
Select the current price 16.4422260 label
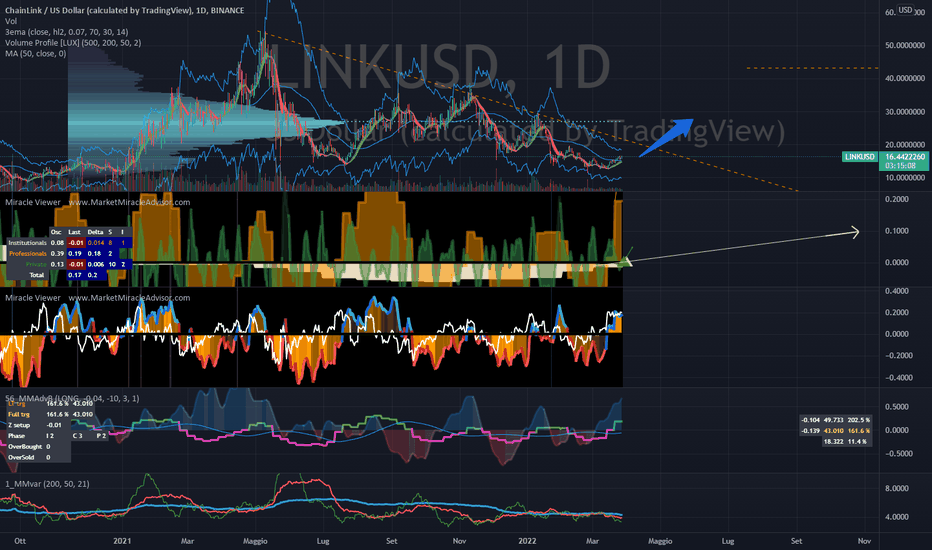905,157
